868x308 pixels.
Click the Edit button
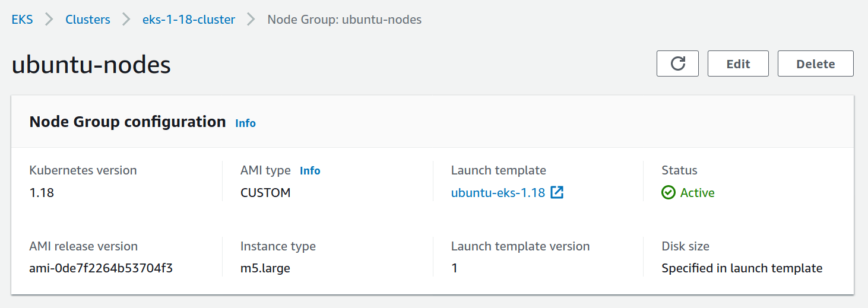coord(738,63)
